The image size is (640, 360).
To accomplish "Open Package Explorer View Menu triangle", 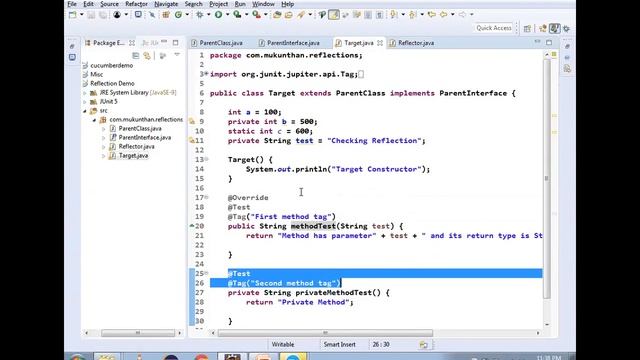I will [177, 55].
